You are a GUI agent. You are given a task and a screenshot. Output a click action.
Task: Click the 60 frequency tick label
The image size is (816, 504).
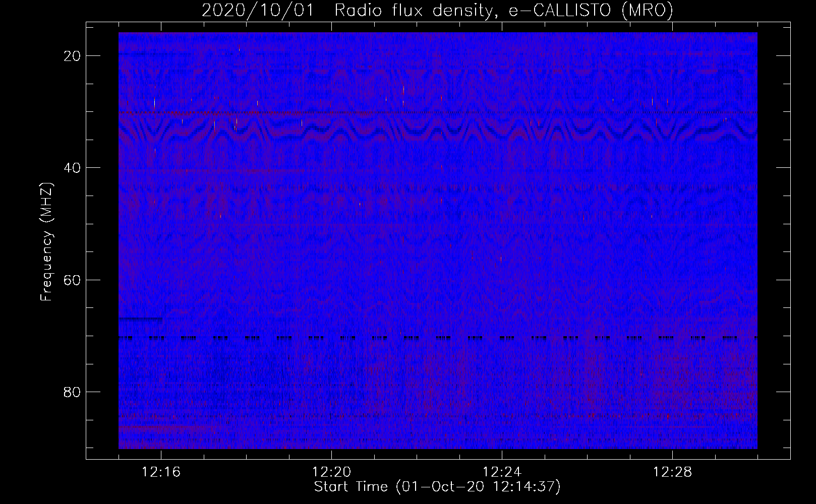pyautogui.click(x=73, y=280)
